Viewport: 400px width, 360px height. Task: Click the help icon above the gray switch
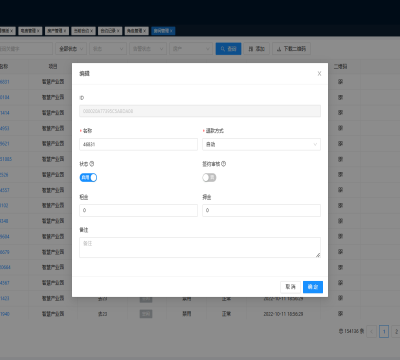(x=223, y=164)
